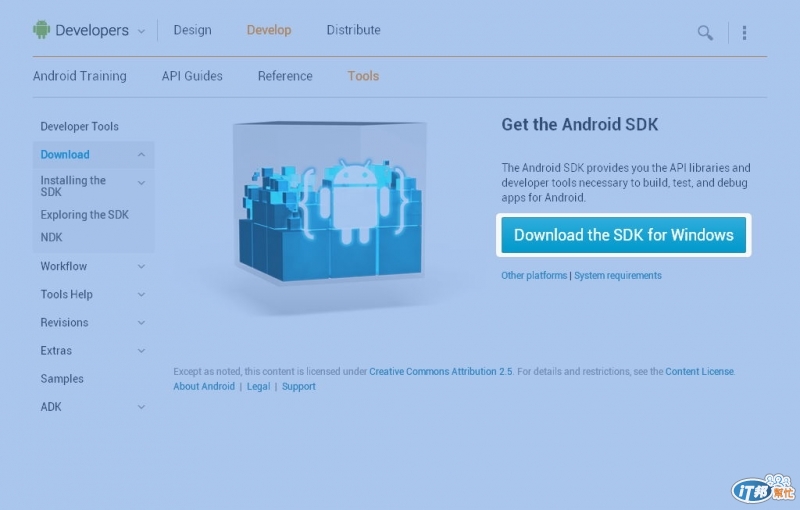Visit the About Android link
The width and height of the screenshot is (800, 510).
click(204, 386)
